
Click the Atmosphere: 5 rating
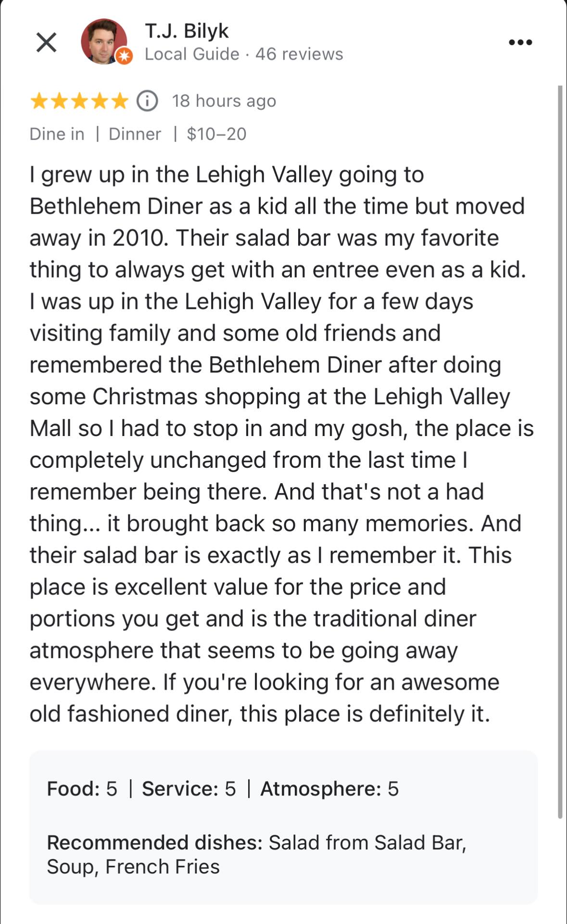pos(329,789)
